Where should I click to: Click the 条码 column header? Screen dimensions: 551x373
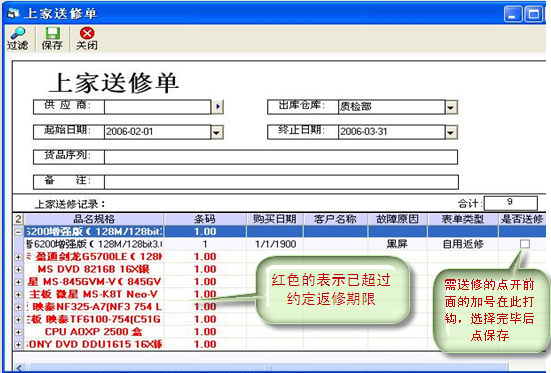205,219
